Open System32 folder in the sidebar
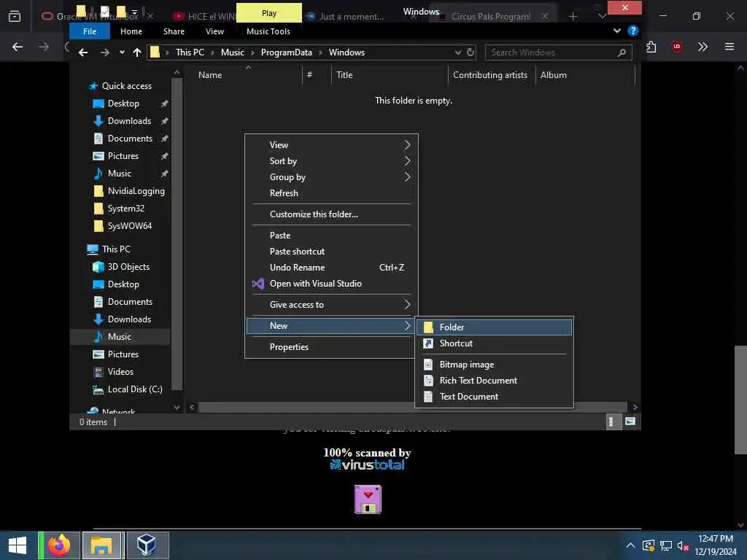Screen dimensions: 747x560 pos(125,209)
